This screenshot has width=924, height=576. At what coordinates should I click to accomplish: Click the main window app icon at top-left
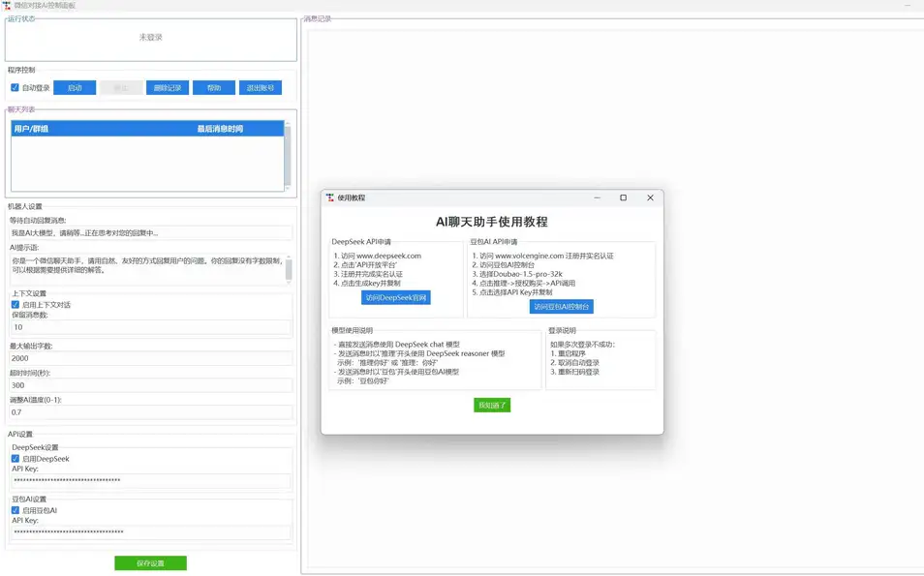7,6
